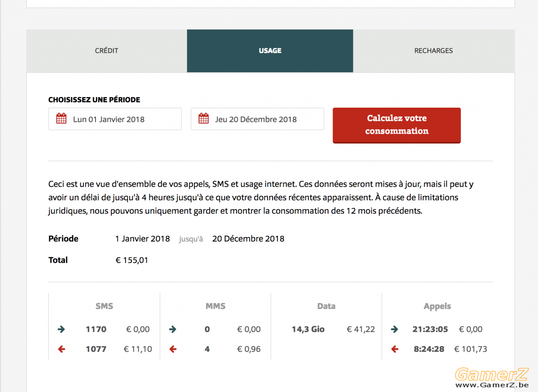The image size is (538, 392).
Task: Click the outgoing MMS arrow icon
Action: pyautogui.click(x=173, y=329)
